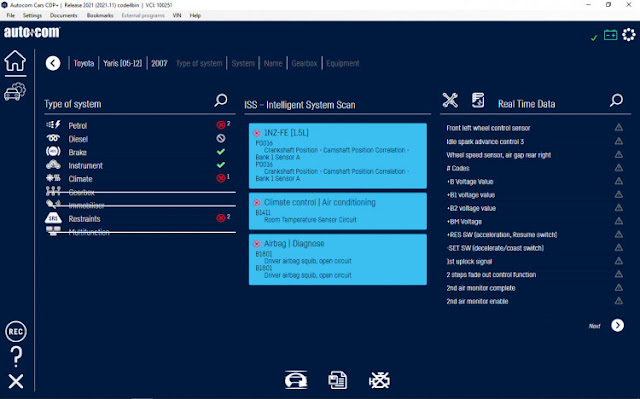Image resolution: width=640 pixels, height=399 pixels.
Task: Click the print report icon in bottom toolbar
Action: click(338, 380)
